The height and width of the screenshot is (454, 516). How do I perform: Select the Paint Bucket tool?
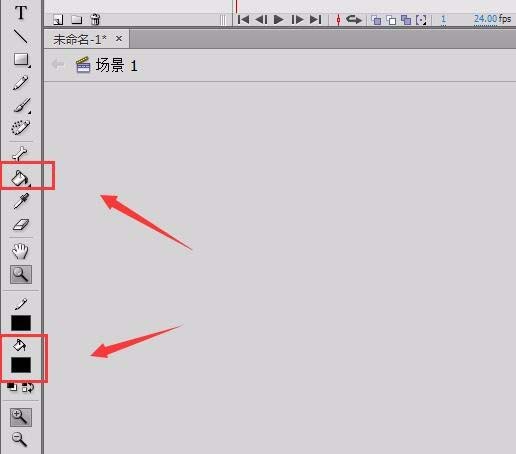20,177
